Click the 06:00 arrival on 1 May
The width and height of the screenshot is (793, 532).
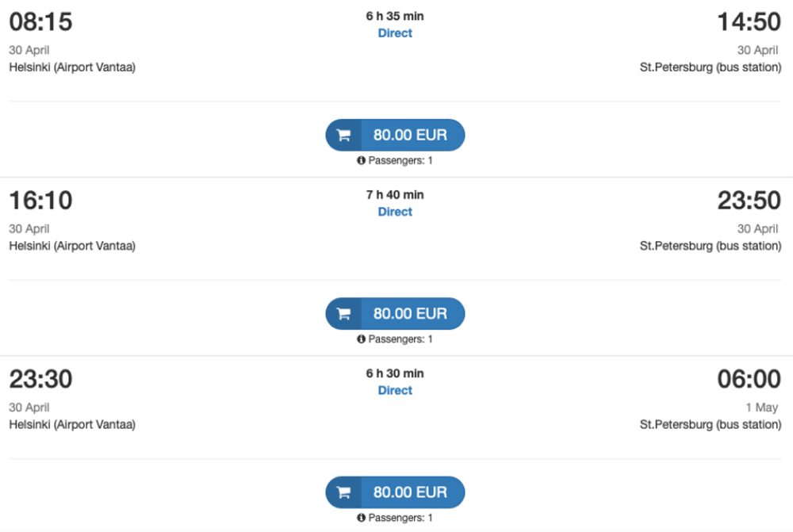749,379
